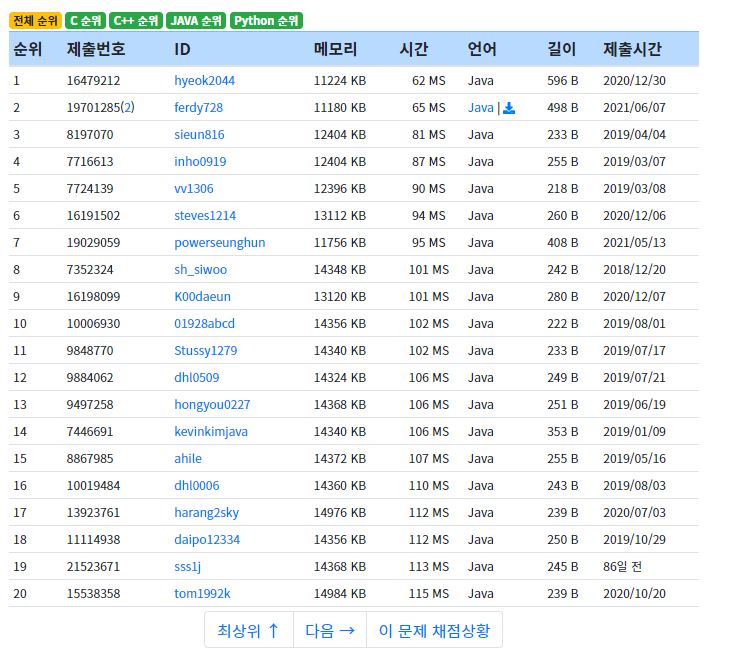Screen dimensions: 729x651
Task: Click the 제출시간 column header
Action: (x=632, y=49)
